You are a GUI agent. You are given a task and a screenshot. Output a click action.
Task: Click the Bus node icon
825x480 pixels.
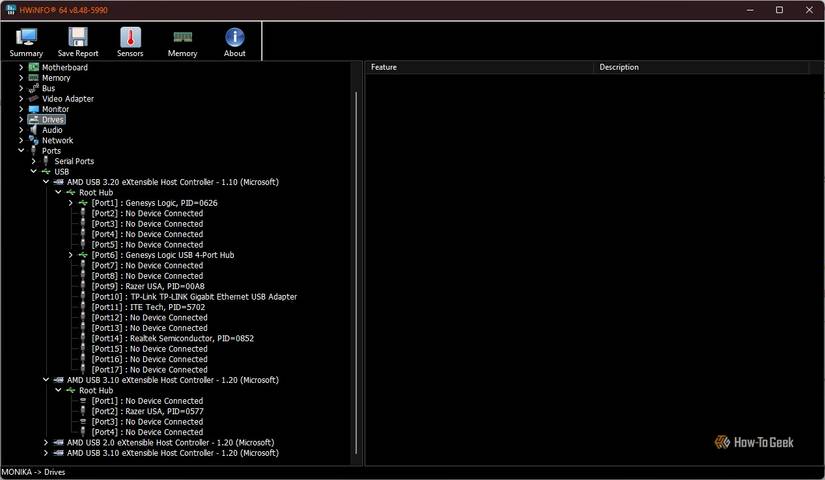(34, 88)
